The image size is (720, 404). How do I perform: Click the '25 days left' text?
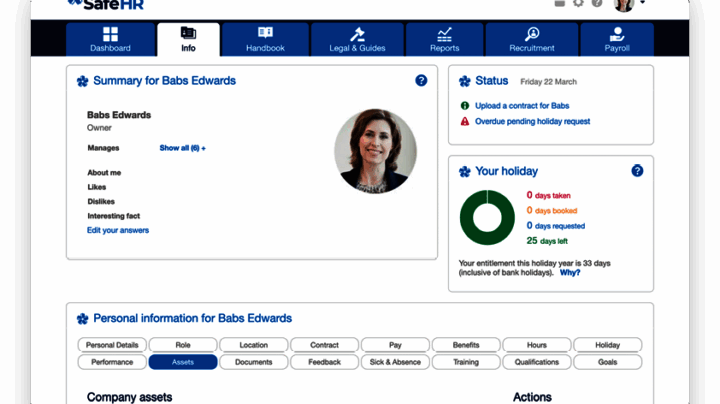(x=547, y=241)
